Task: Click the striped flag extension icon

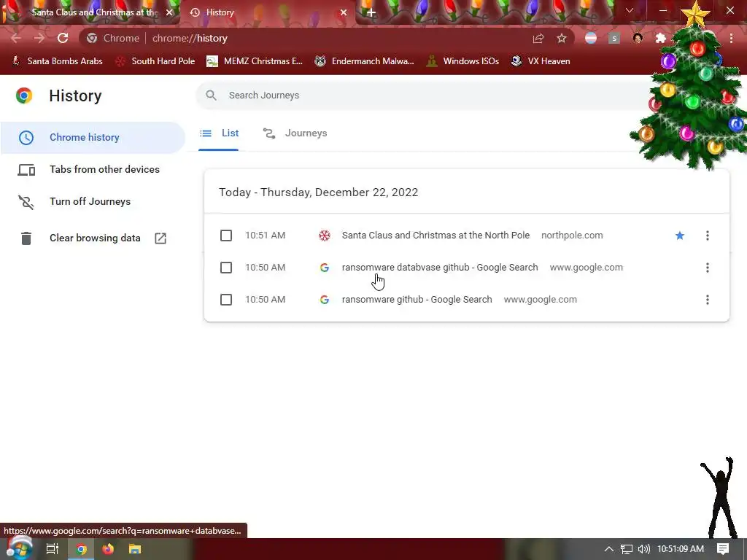Action: click(x=591, y=38)
